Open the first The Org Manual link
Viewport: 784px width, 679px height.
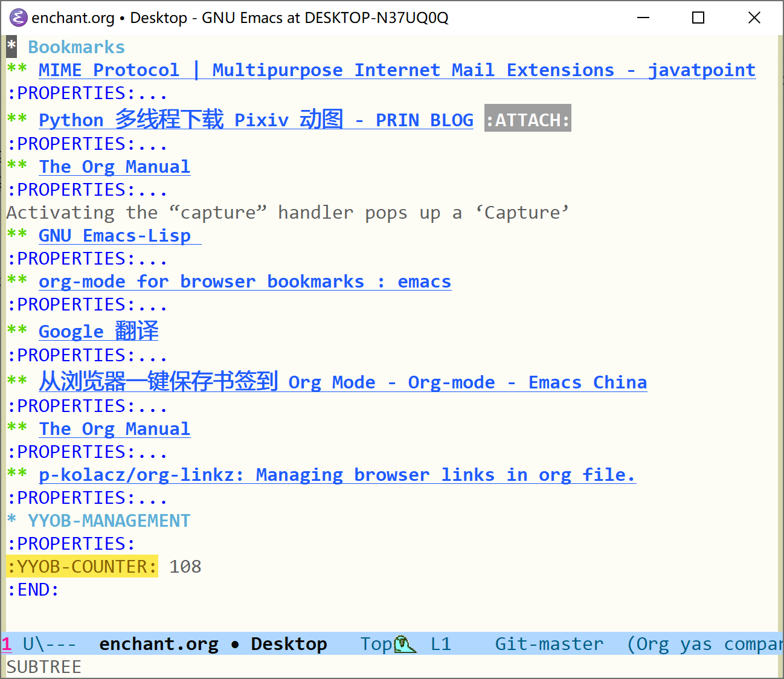[114, 167]
